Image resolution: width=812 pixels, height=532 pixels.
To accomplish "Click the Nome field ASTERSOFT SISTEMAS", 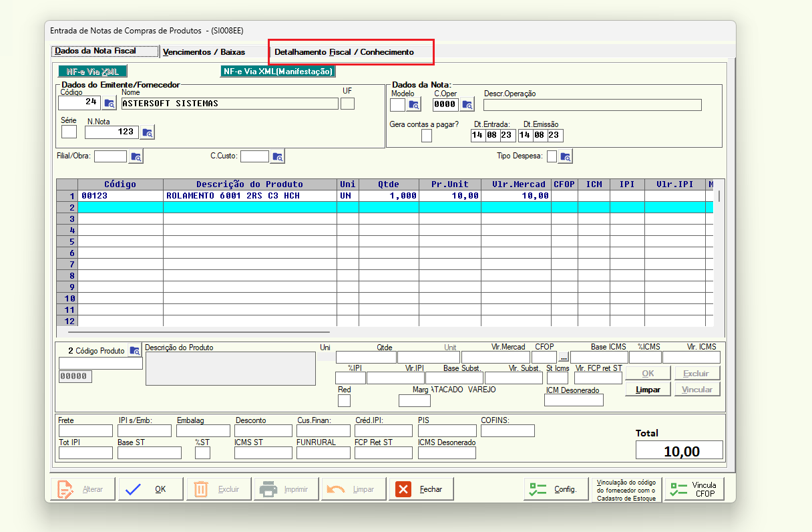I will [x=230, y=104].
